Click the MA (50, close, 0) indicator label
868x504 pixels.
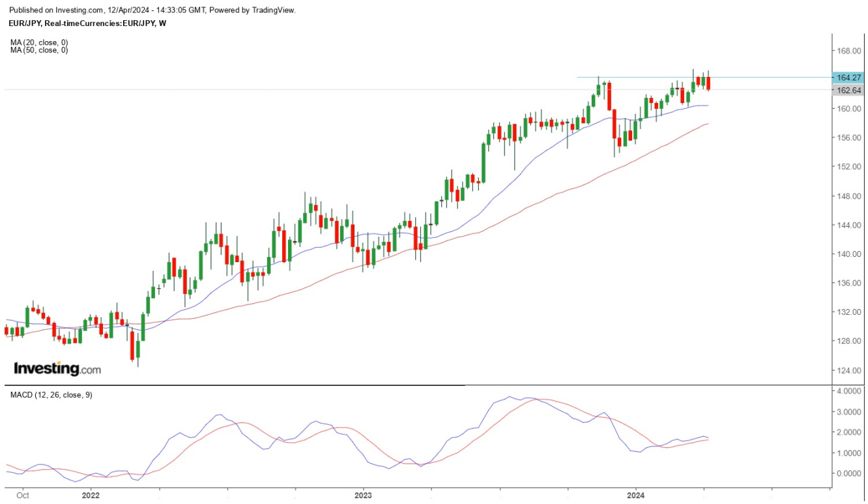(39, 50)
